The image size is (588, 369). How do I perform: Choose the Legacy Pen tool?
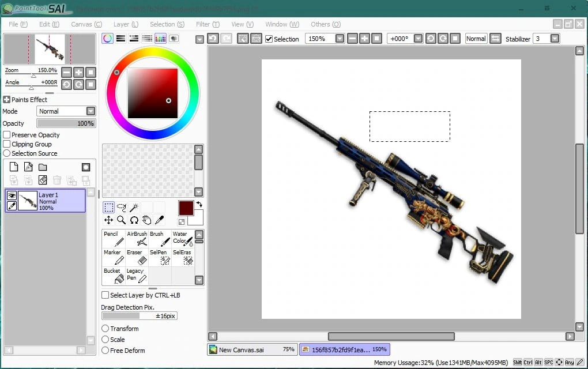[137, 275]
